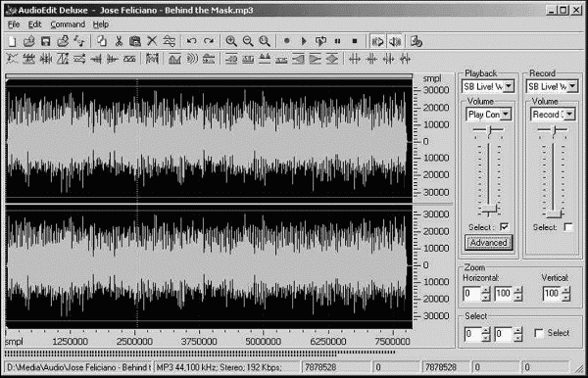Screen dimensions: 588x378
Task: Click the Vertical zoom field
Action: [552, 294]
